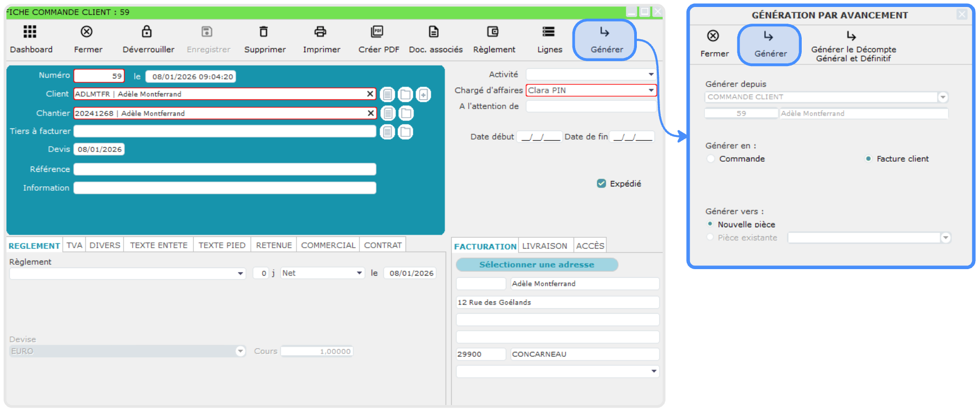Switch to the TEXTE ENTETE tab
The width and height of the screenshot is (980, 412).
click(158, 245)
